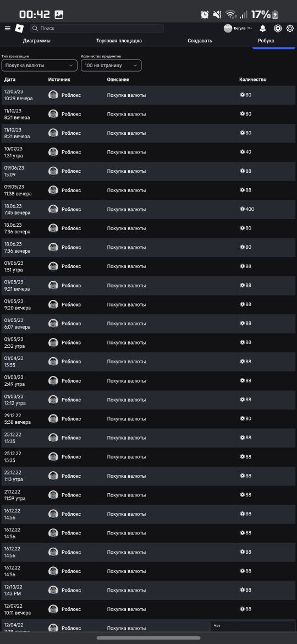Image resolution: width=297 pixels, height=644 pixels.
Task: Click the "Поиск" search field
Action: [97, 28]
